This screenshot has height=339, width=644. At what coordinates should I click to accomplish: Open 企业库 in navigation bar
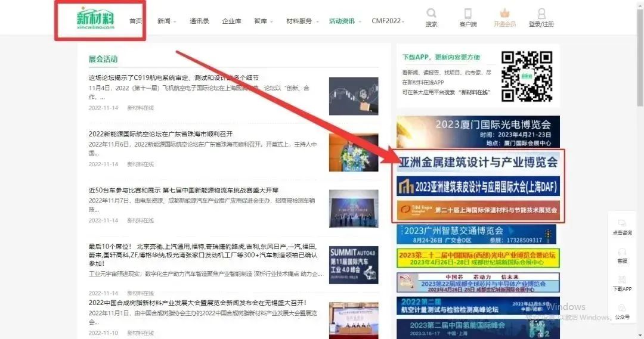pos(231,21)
